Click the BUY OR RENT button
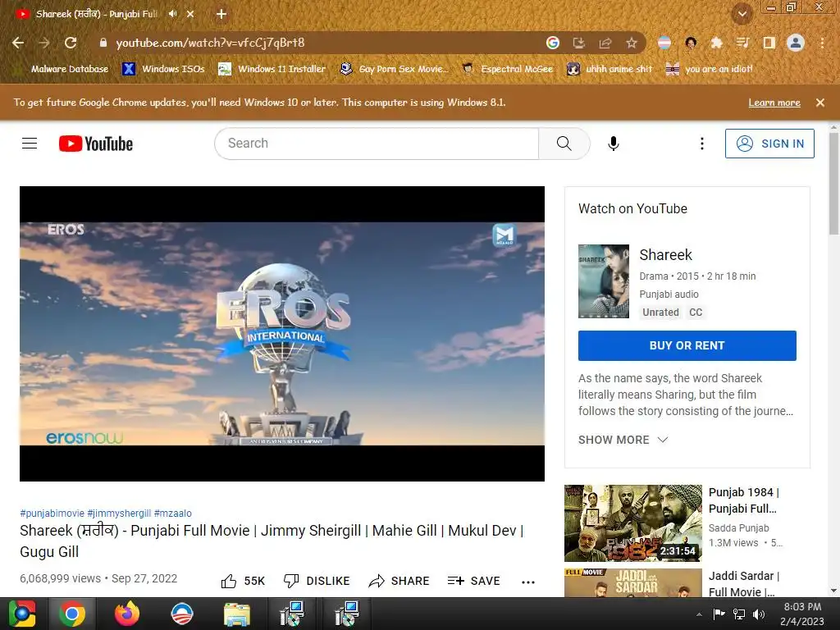 tap(687, 345)
